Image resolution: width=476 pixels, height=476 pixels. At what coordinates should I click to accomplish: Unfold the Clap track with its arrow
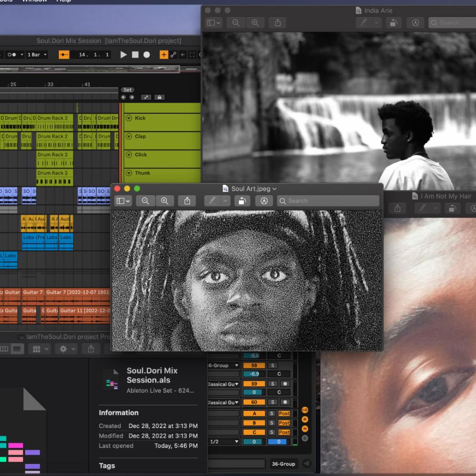[129, 136]
